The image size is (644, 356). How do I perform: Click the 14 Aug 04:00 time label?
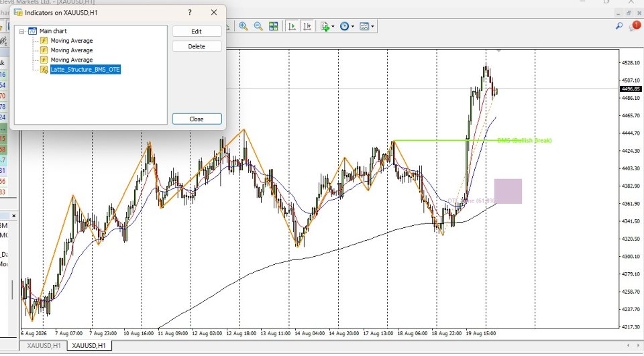(x=310, y=333)
